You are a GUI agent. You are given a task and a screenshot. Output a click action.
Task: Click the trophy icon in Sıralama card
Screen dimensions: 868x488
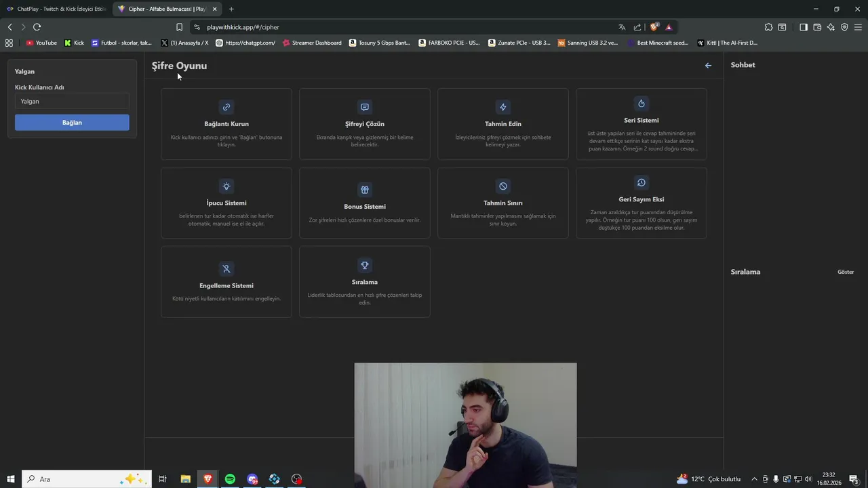pos(365,265)
